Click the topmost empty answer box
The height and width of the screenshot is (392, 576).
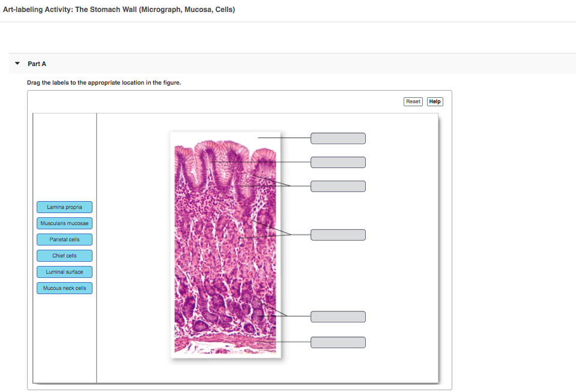pos(338,139)
